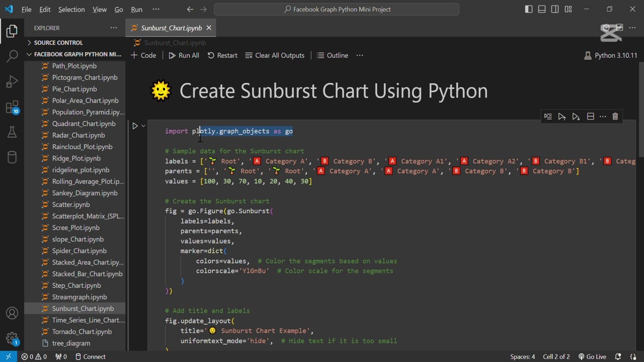644x362 pixels.
Task: Click the delete cell trash icon
Action: (x=615, y=117)
